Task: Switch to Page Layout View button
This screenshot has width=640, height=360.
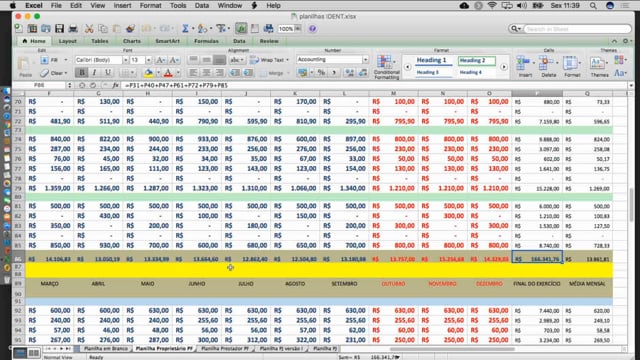Action: (33, 352)
